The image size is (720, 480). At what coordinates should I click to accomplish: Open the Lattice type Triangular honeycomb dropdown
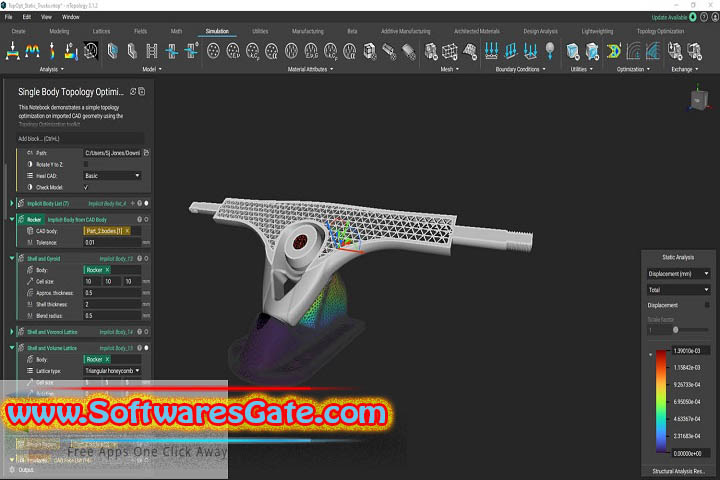(112, 371)
